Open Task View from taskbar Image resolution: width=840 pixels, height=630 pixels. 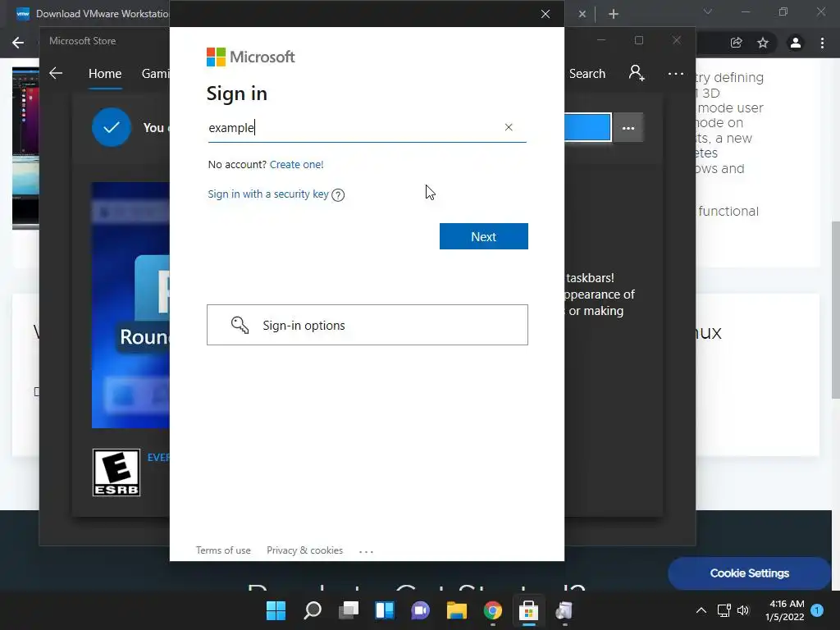coord(349,610)
